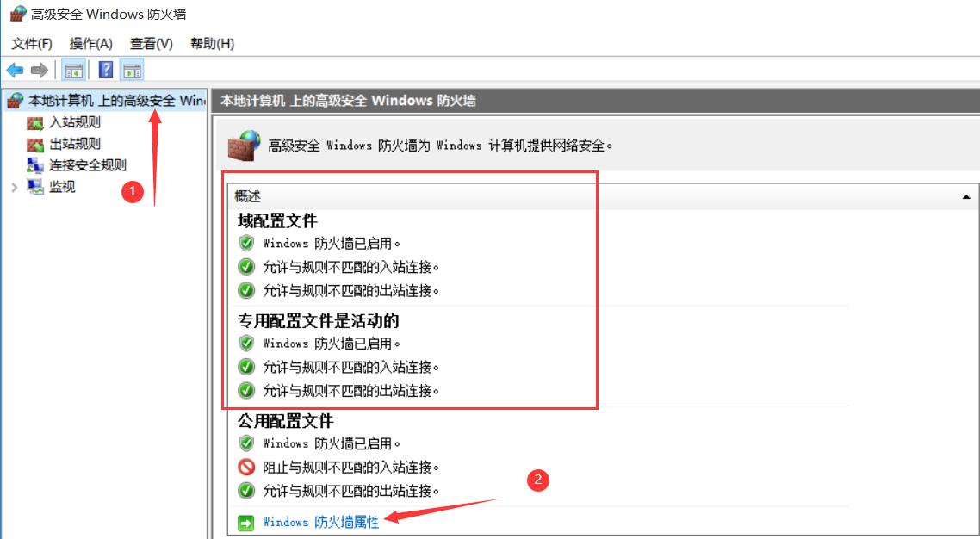Click the 出站规则 icon
The width and height of the screenshot is (980, 539).
35,145
